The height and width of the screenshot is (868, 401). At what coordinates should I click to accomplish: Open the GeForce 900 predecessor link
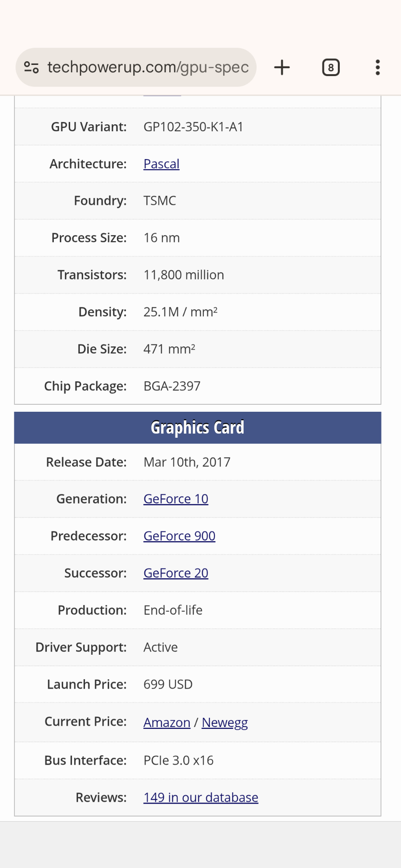179,536
